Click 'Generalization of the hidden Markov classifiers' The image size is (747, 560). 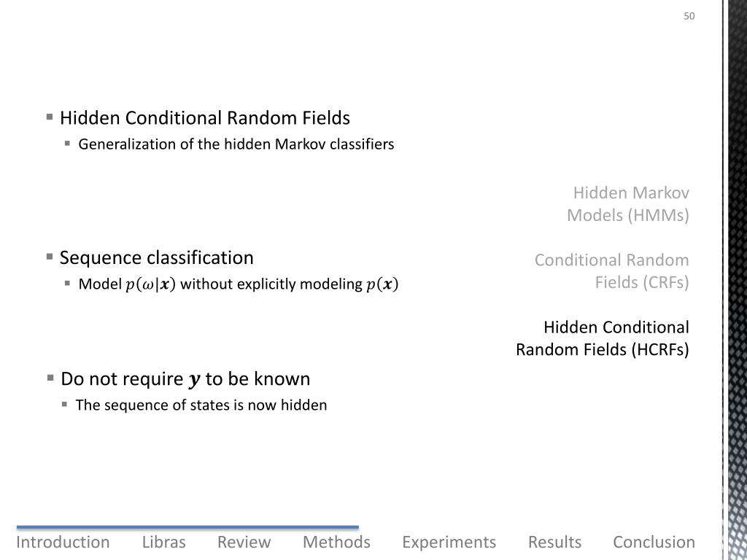coord(236,144)
